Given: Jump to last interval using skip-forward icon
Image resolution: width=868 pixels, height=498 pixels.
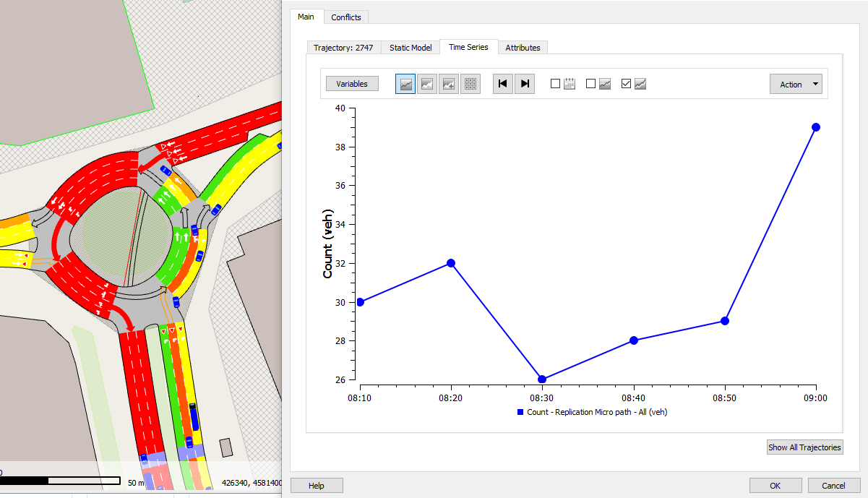Looking at the screenshot, I should coord(525,83).
